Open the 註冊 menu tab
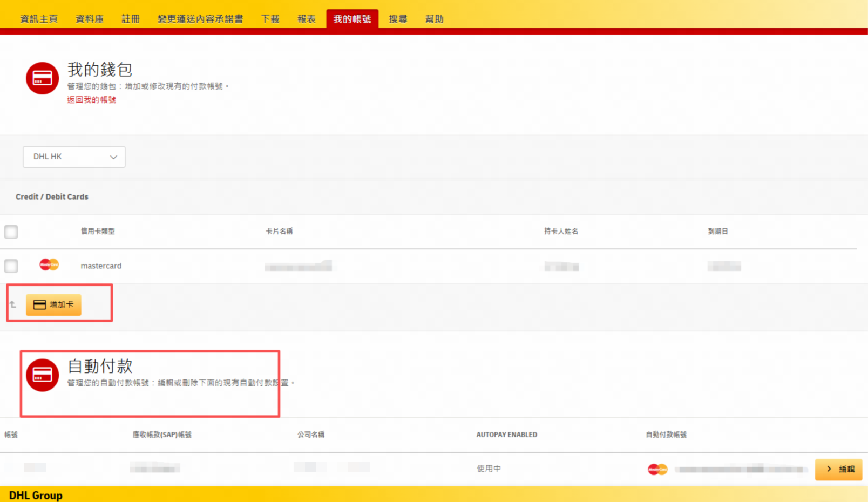 pos(131,19)
